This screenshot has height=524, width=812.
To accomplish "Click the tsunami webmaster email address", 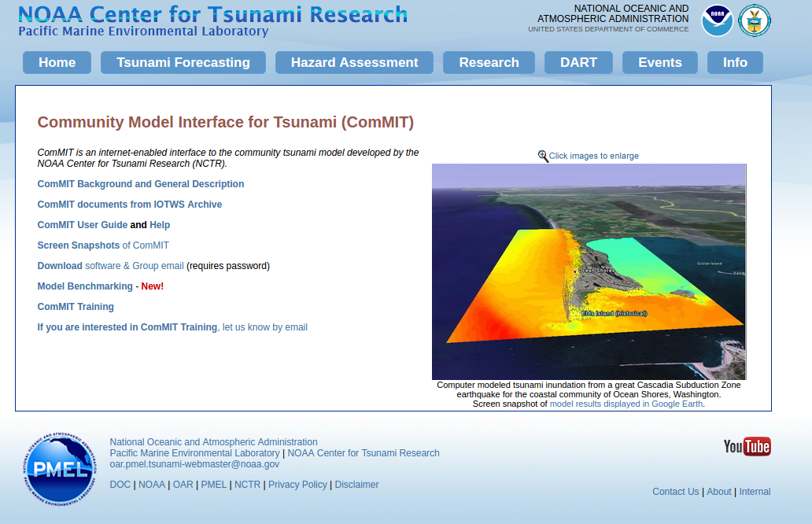I will [x=194, y=464].
